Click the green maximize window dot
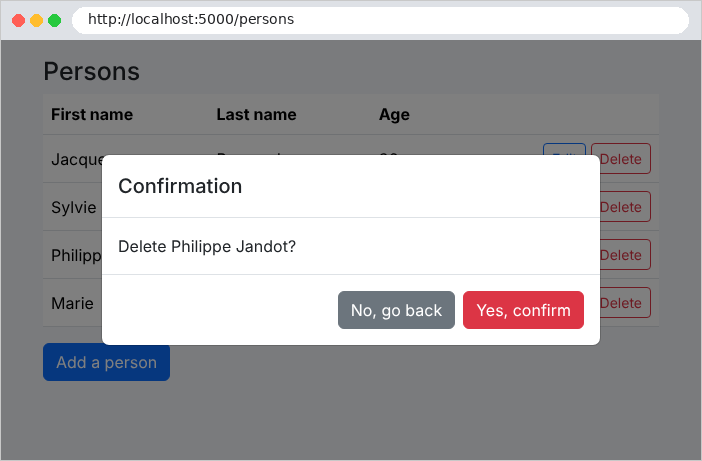This screenshot has height=461, width=702. (55, 21)
